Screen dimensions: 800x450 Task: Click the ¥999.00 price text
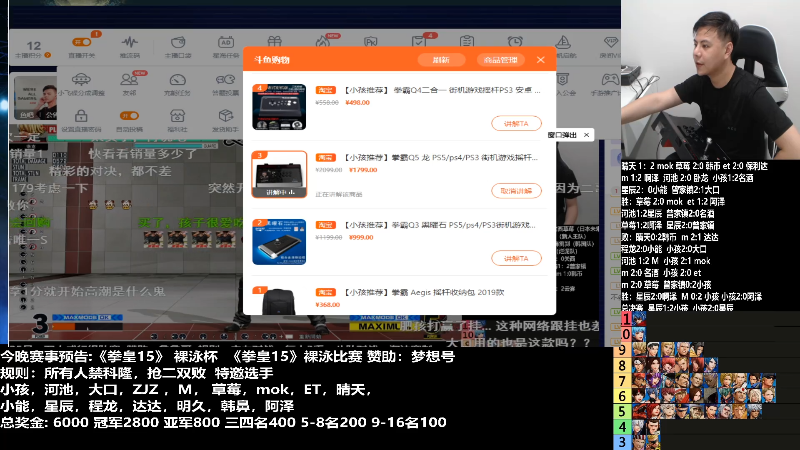pos(361,237)
